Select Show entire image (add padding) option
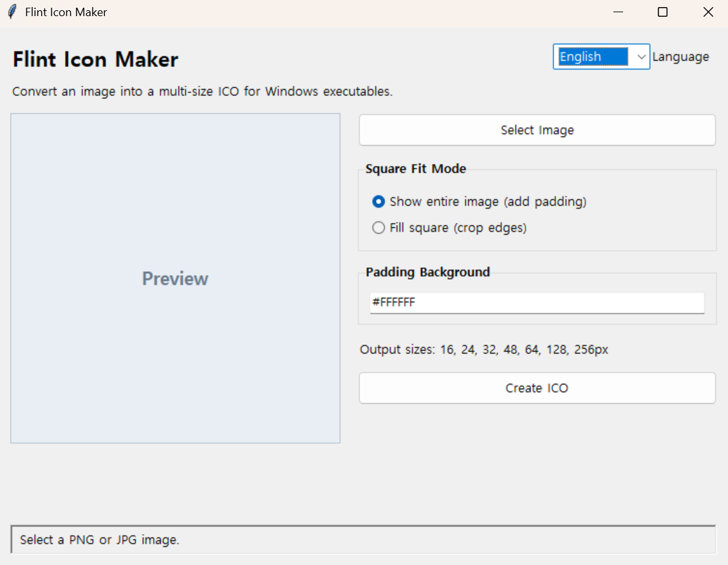The width and height of the screenshot is (728, 565). pos(479,202)
